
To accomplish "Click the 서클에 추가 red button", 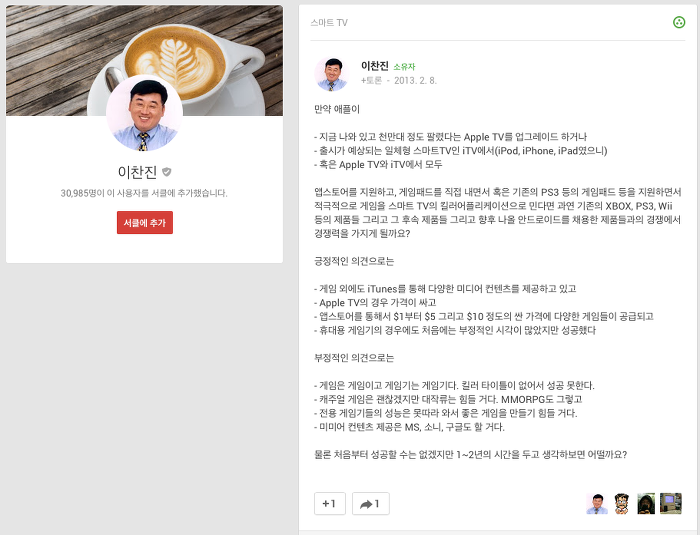I will tap(145, 222).
